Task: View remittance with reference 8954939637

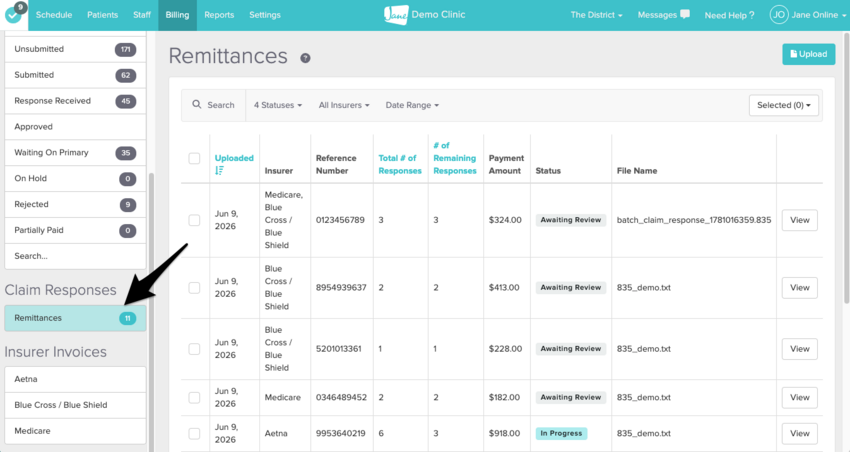Action: click(800, 288)
